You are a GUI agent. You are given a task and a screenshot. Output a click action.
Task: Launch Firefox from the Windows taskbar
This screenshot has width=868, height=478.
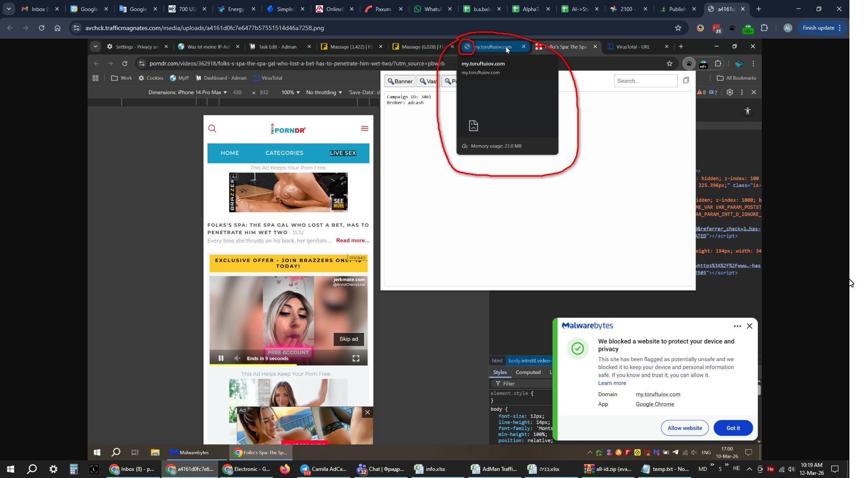click(x=284, y=469)
